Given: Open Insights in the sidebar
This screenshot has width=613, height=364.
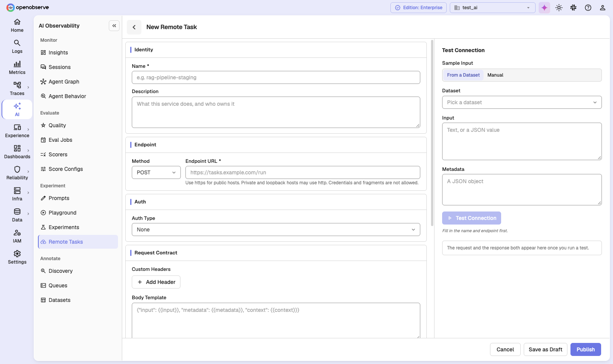Looking at the screenshot, I should pos(78,52).
